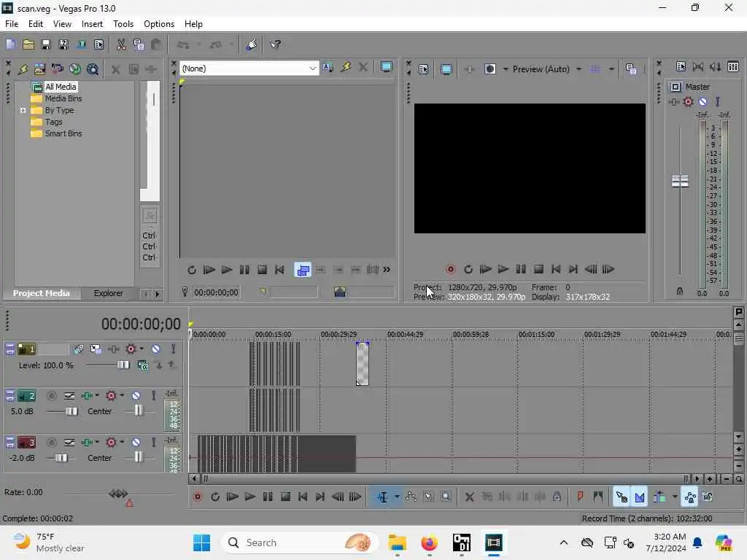Click the Interactive Tutorials icon
Screen dimensions: 747x560
coord(251,44)
